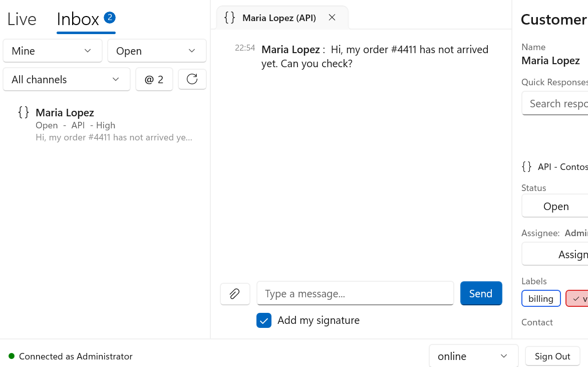Click the 22:54 message timestamp

245,48
